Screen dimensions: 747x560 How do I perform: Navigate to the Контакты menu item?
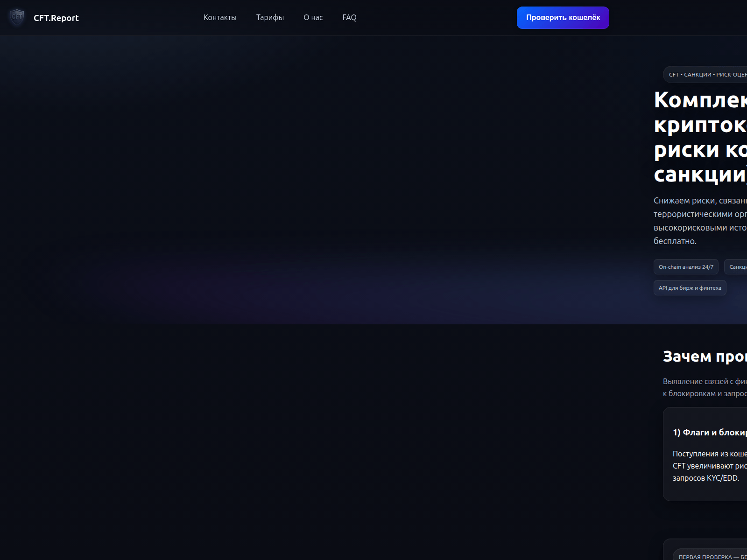[219, 17]
